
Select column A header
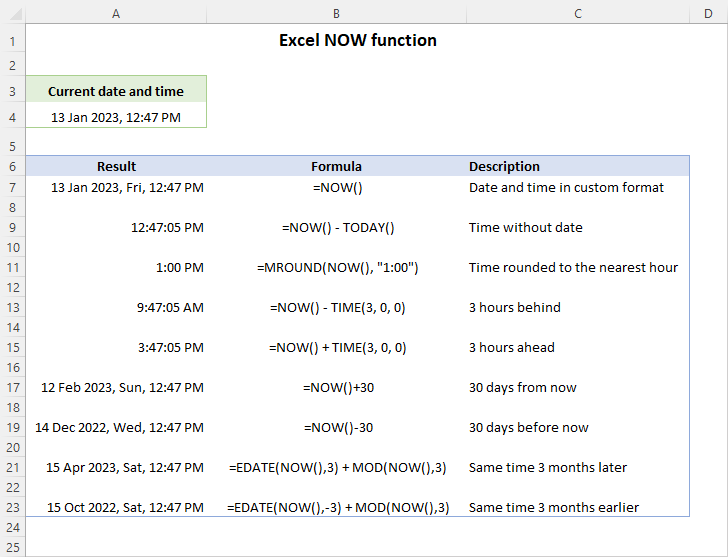point(116,14)
